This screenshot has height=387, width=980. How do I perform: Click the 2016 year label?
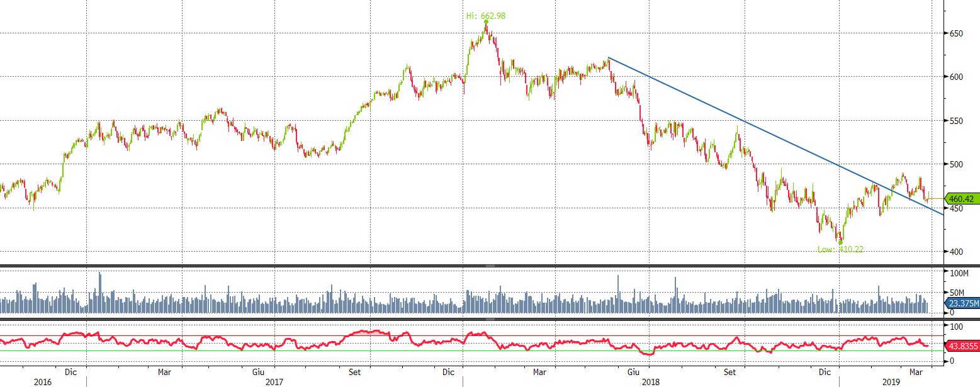(43, 382)
